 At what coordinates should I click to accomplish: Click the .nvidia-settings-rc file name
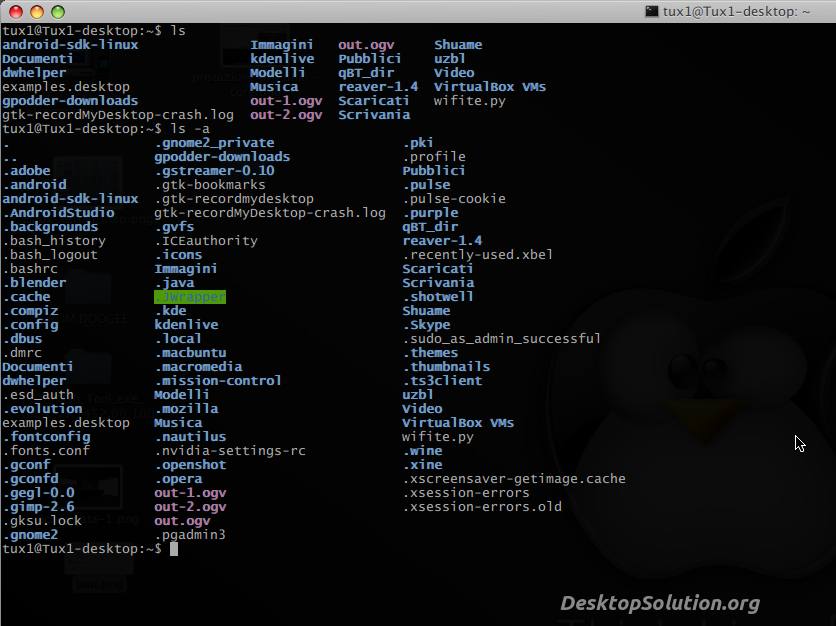point(230,451)
